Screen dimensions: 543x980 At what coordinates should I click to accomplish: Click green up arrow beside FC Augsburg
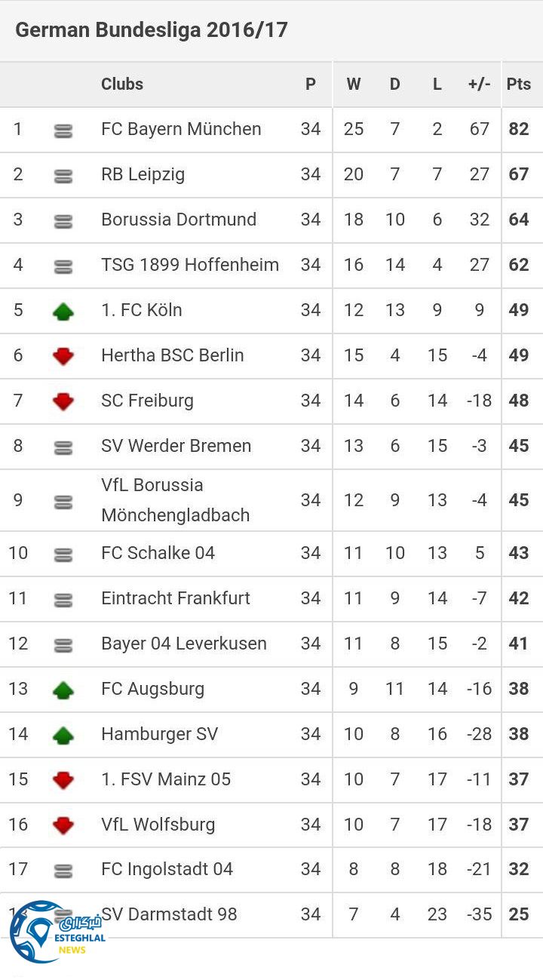pyautogui.click(x=63, y=690)
